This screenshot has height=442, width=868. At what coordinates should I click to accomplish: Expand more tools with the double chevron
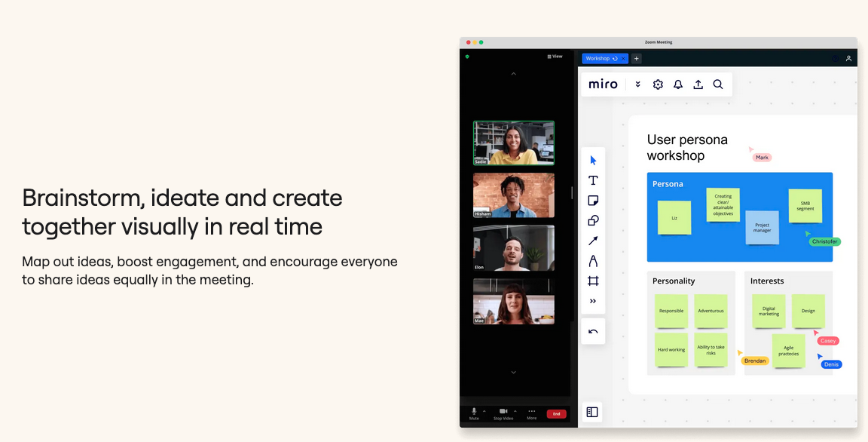[x=593, y=301]
